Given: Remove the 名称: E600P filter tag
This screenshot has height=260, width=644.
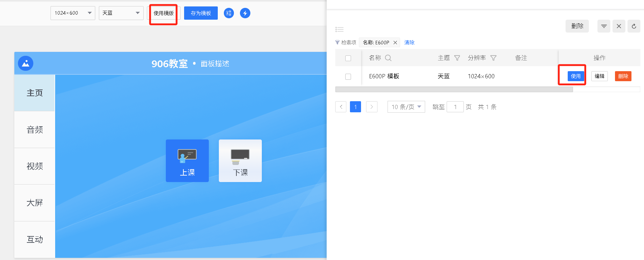Looking at the screenshot, I should (x=395, y=43).
